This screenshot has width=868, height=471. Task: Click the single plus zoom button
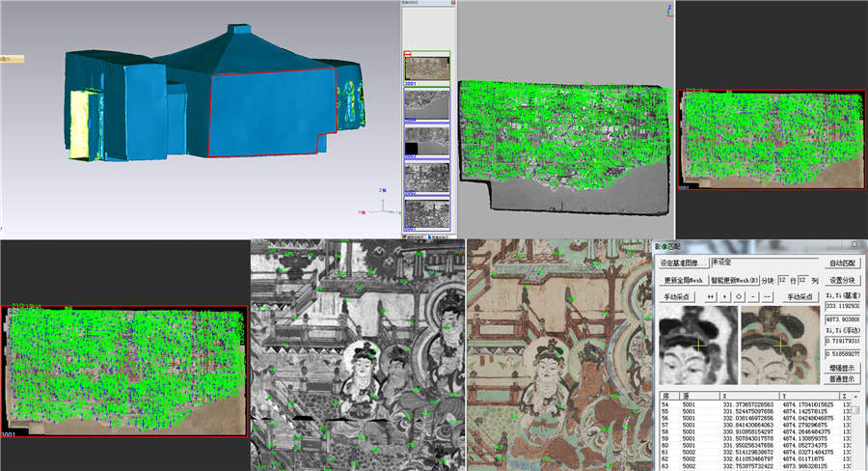(x=724, y=297)
